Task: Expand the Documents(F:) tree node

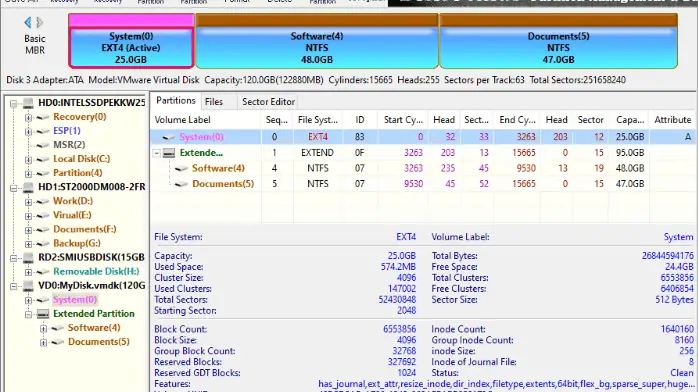Action: pos(28,230)
